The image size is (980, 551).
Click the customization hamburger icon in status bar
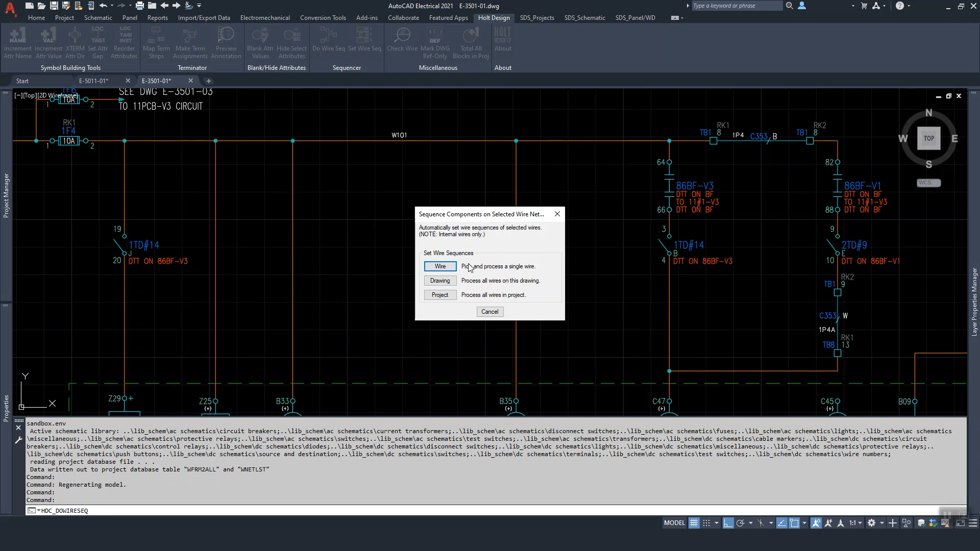pos(973,523)
